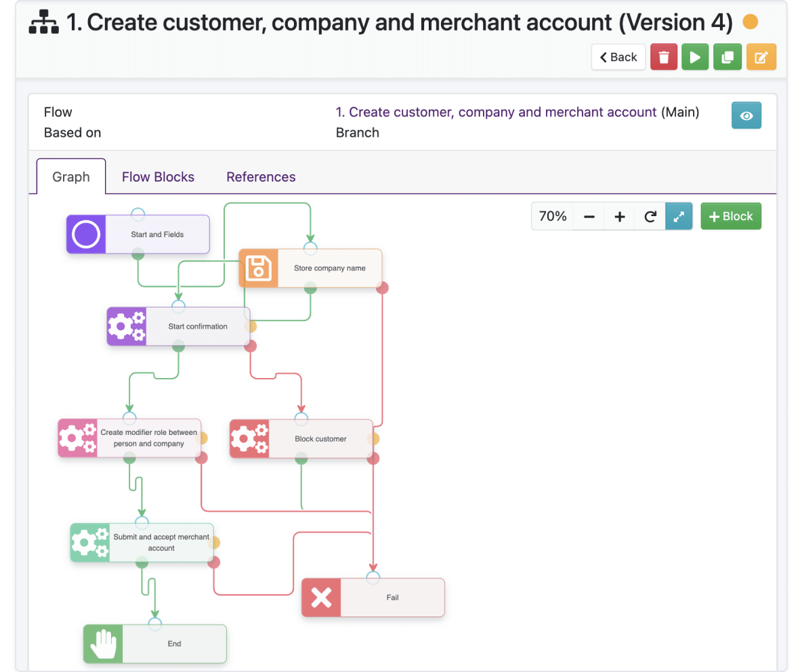
Task: Switch to the Flow Blocks tab
Action: 158,177
